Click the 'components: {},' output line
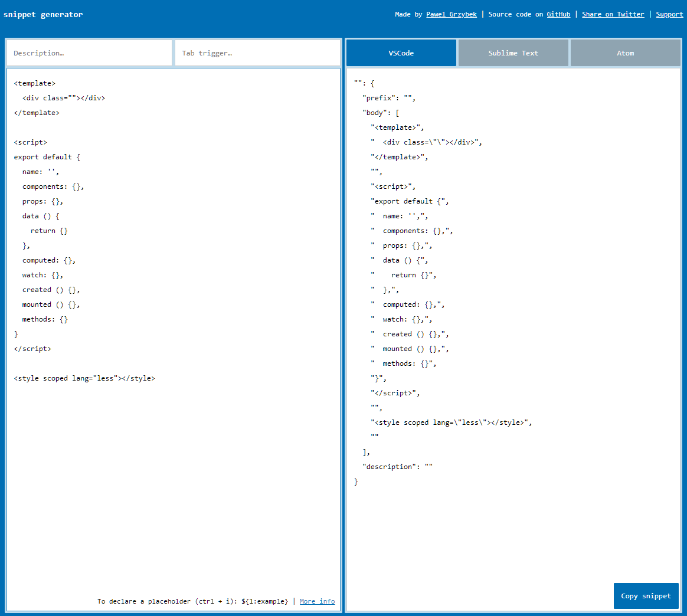Screen dimensions: 687x616 click(x=411, y=231)
